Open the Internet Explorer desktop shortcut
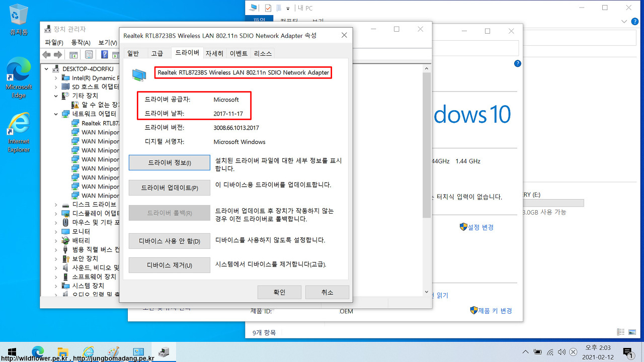 click(19, 132)
